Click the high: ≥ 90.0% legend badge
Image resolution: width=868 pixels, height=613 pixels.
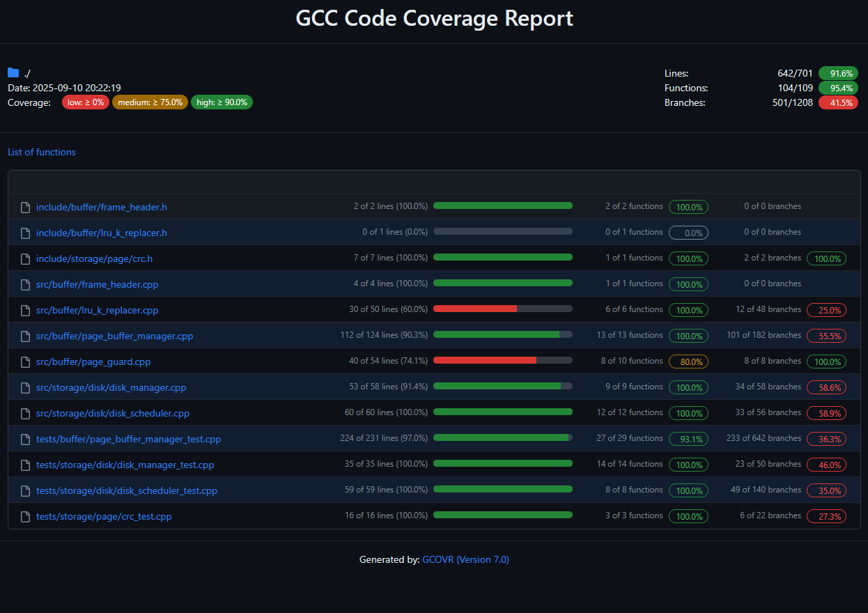pyautogui.click(x=222, y=102)
